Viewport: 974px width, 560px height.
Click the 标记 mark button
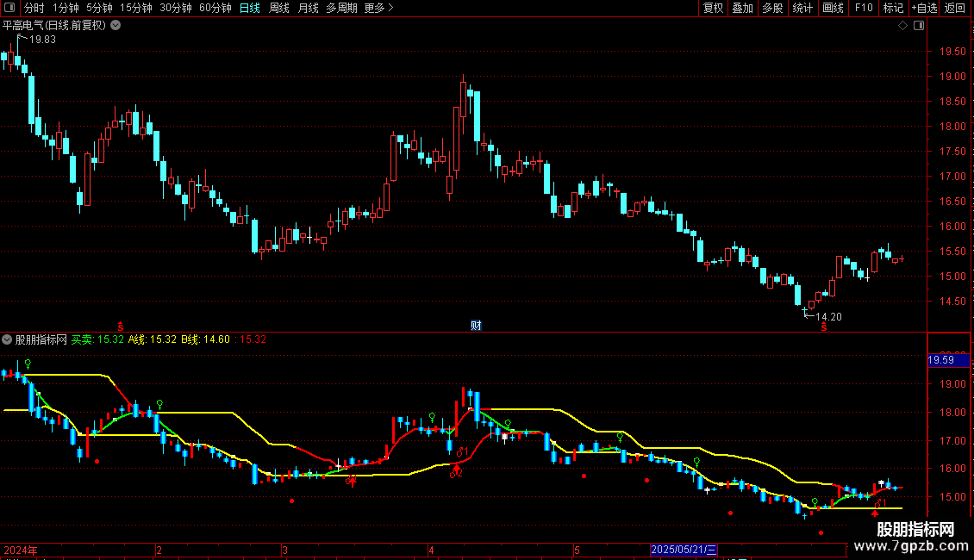pyautogui.click(x=893, y=8)
